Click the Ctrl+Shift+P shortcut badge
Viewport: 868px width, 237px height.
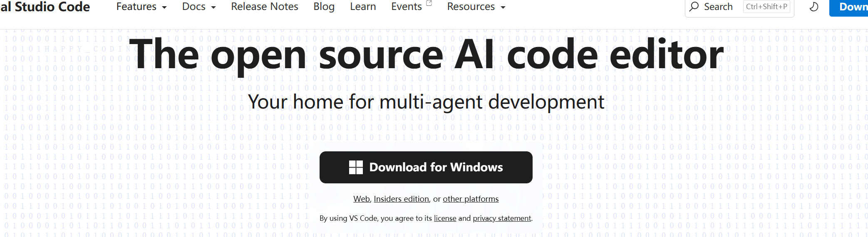766,7
